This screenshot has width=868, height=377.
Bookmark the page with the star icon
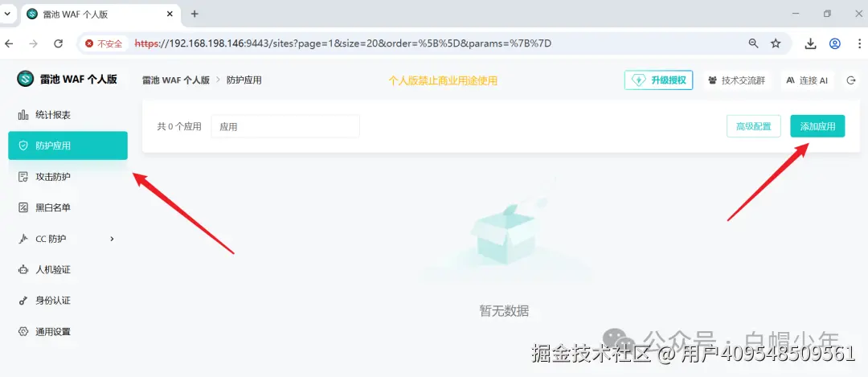click(x=776, y=43)
